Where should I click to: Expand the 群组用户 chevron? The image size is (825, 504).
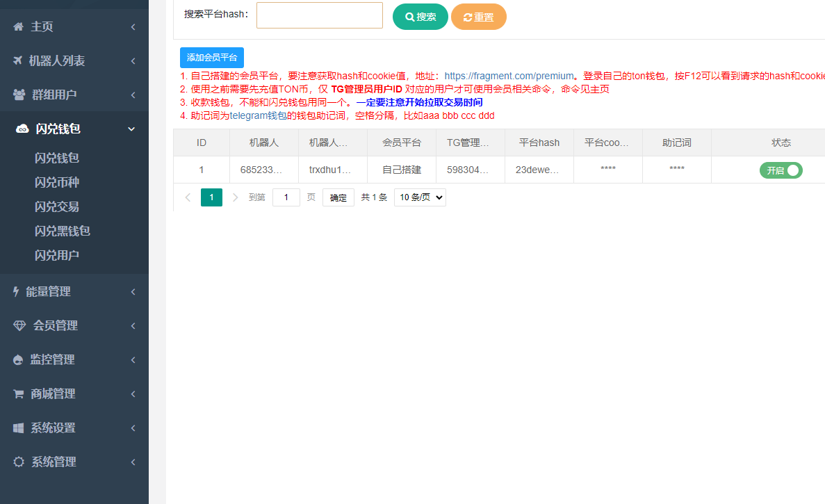pos(133,95)
